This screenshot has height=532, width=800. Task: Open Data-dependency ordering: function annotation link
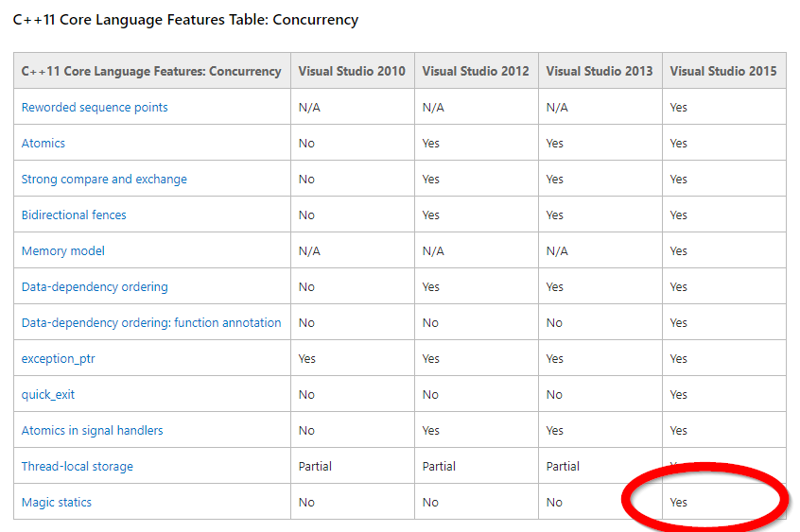(x=151, y=323)
